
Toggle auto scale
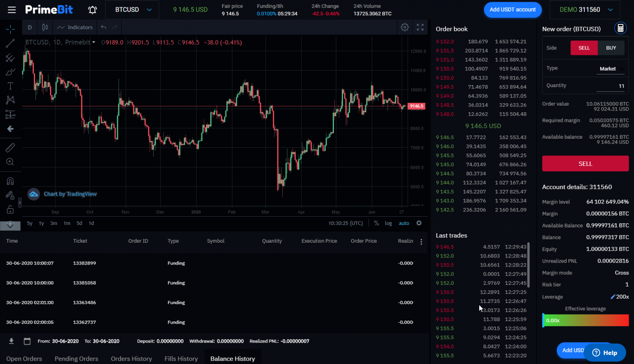[x=404, y=223]
